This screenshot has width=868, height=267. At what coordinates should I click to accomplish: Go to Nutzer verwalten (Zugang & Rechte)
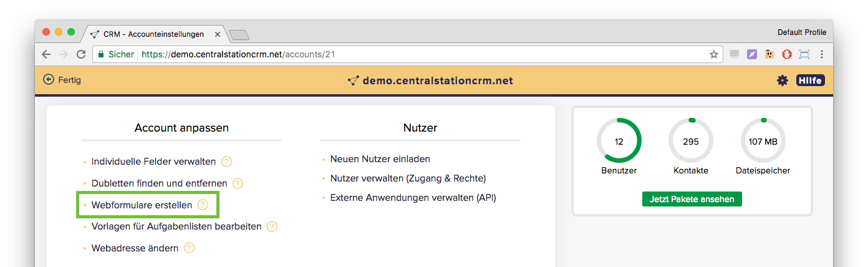[x=408, y=178]
